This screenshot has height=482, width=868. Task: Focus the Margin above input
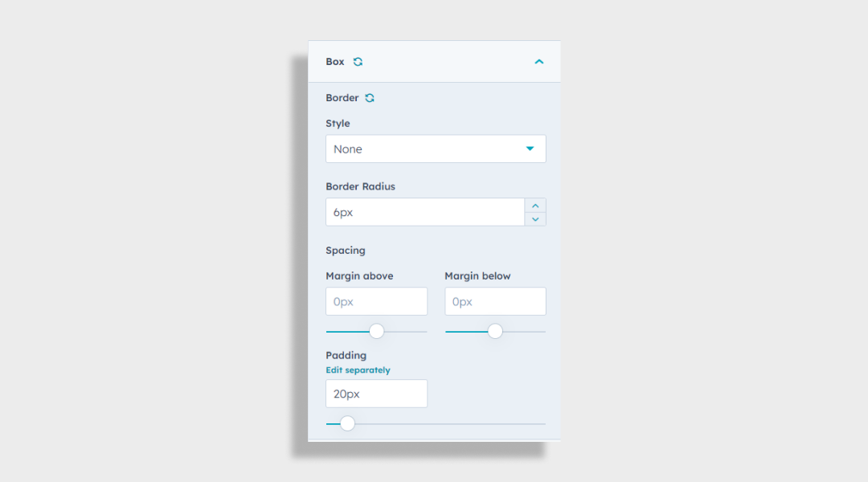[x=376, y=302]
